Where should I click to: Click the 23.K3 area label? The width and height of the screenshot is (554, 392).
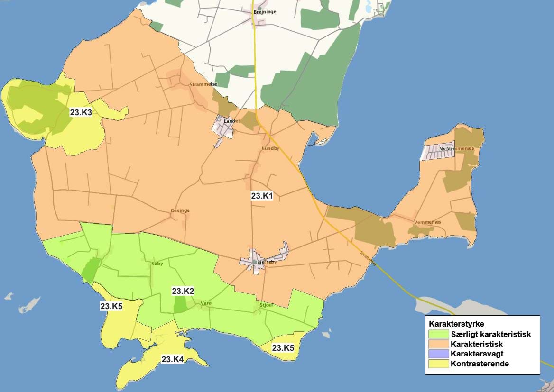[x=81, y=112]
